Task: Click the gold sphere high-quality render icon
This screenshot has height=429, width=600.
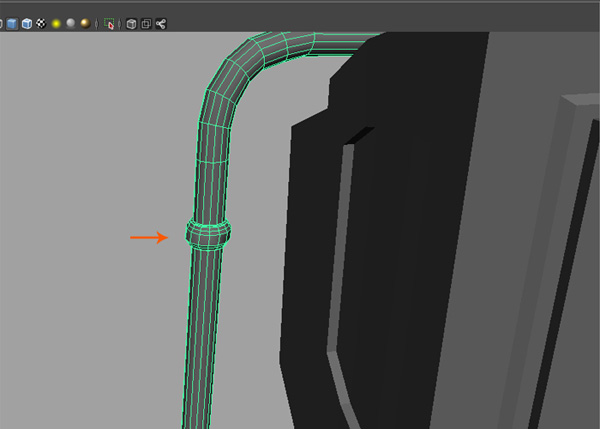Action: click(86, 22)
